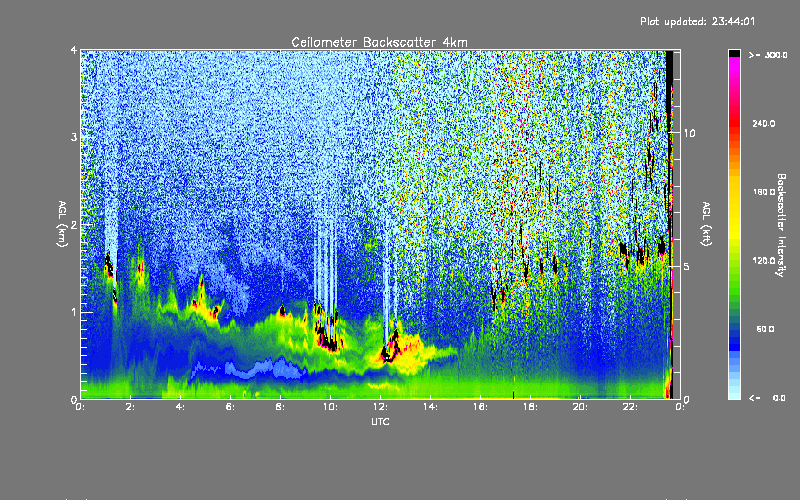
Task: Click the "10:" UTC hour tick
Action: (x=330, y=407)
